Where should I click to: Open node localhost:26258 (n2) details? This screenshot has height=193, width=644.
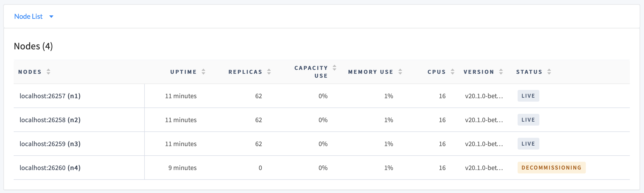(x=50, y=120)
